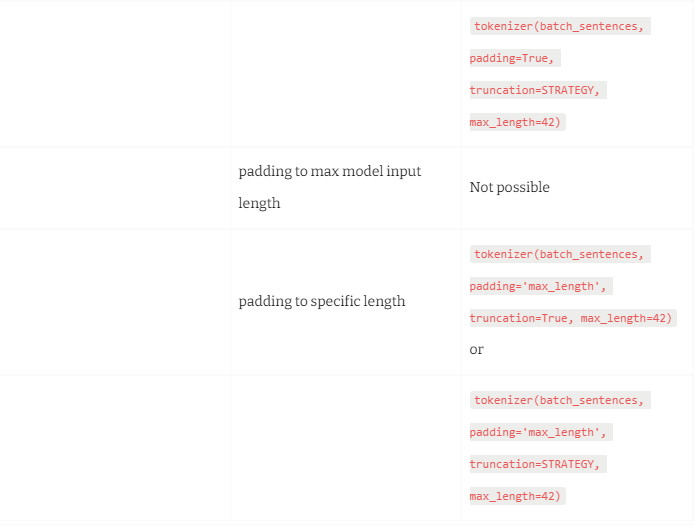Viewport: 696px width, 530px height.
Task: Click "max_length=42)" in the bottom code block
Action: point(516,496)
